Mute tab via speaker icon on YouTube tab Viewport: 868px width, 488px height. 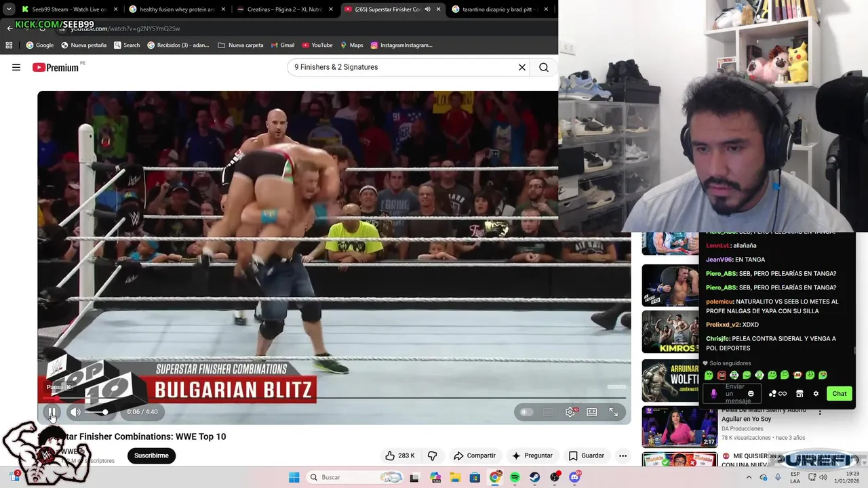tap(427, 9)
